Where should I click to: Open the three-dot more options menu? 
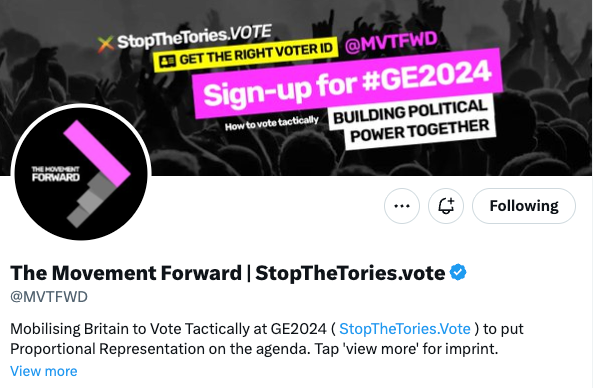[x=402, y=206]
